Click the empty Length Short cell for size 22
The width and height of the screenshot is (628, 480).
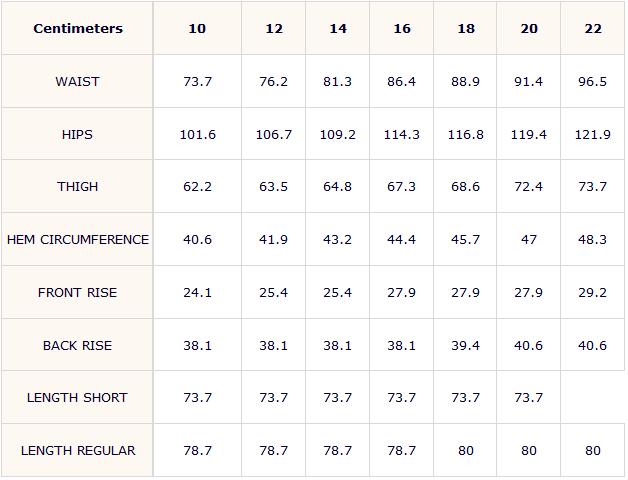593,397
